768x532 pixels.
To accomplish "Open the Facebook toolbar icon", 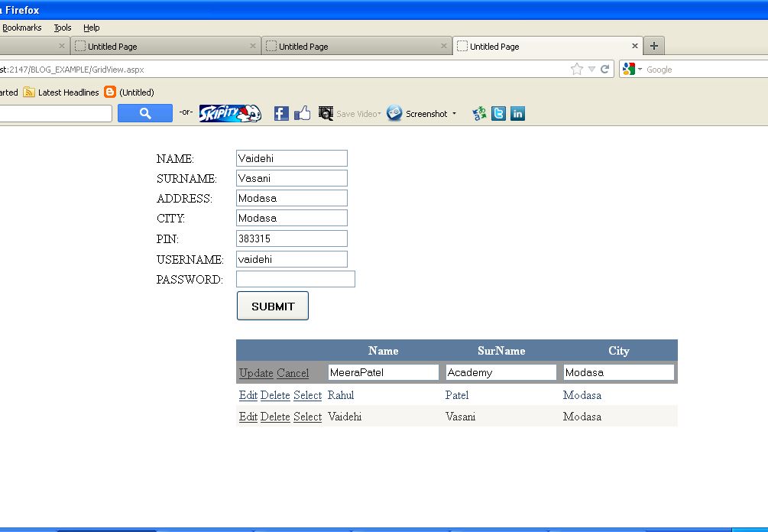I will pyautogui.click(x=281, y=114).
